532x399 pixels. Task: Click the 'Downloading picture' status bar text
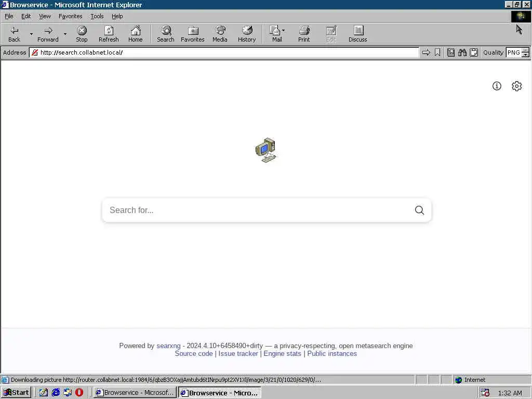[166, 380]
